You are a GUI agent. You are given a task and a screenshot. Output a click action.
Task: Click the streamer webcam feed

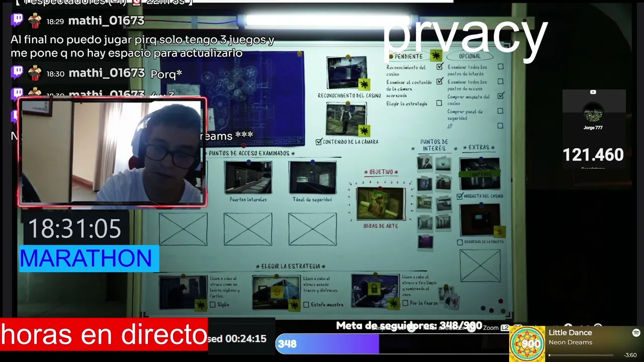click(x=112, y=152)
